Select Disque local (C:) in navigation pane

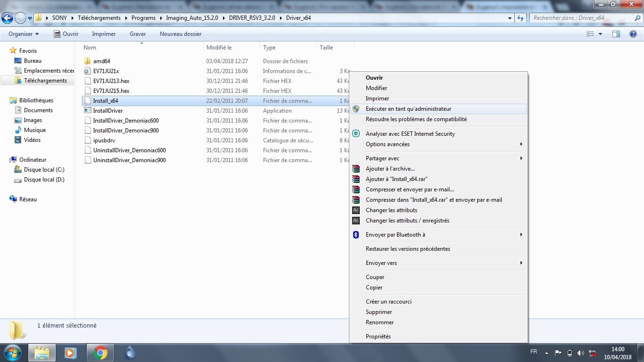44,170
